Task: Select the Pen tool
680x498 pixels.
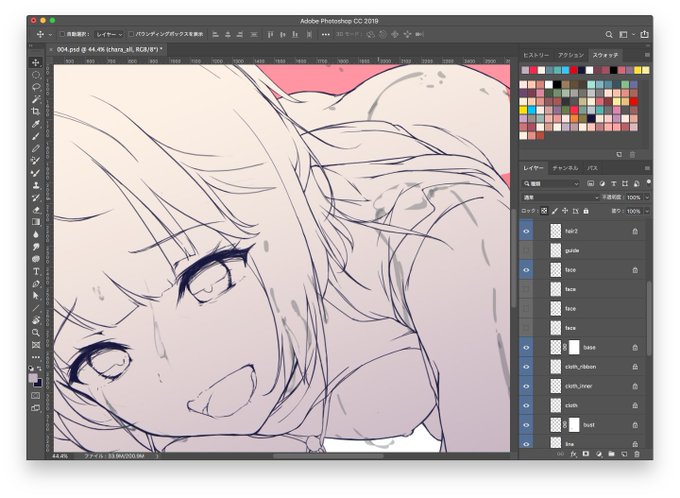Action: pos(36,284)
